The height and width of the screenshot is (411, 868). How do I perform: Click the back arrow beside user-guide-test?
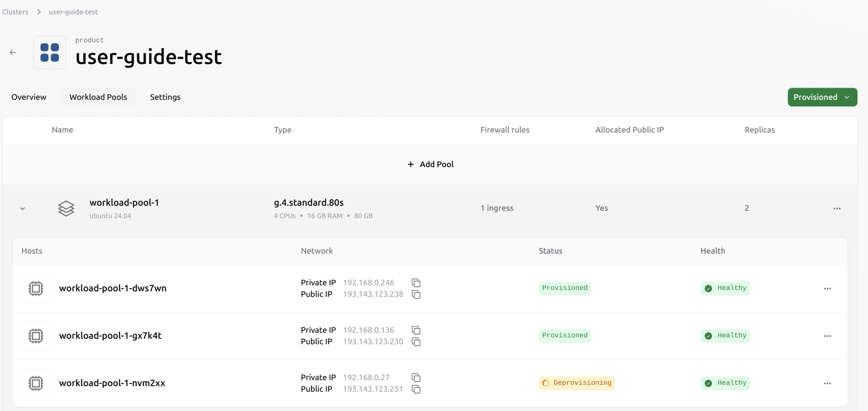(x=13, y=52)
